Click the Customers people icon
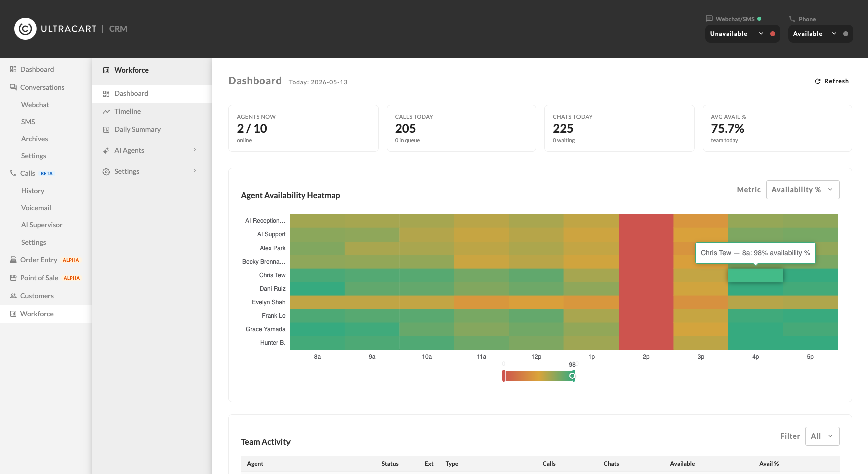Screen dimensions: 868x474 coord(13,296)
